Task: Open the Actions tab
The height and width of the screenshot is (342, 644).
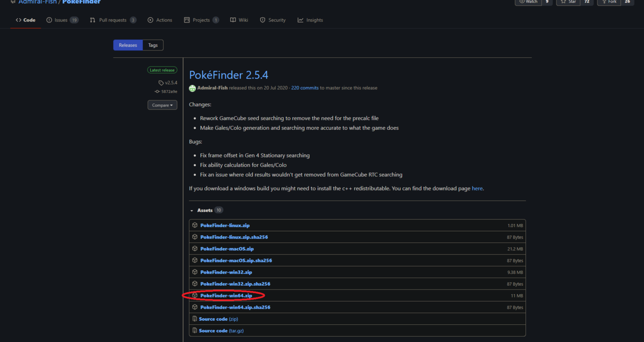Action: [160, 20]
